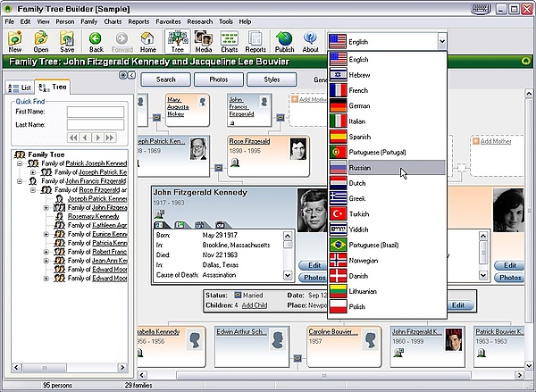Click the Home toolbar icon
The height and width of the screenshot is (392, 536).
148,41
